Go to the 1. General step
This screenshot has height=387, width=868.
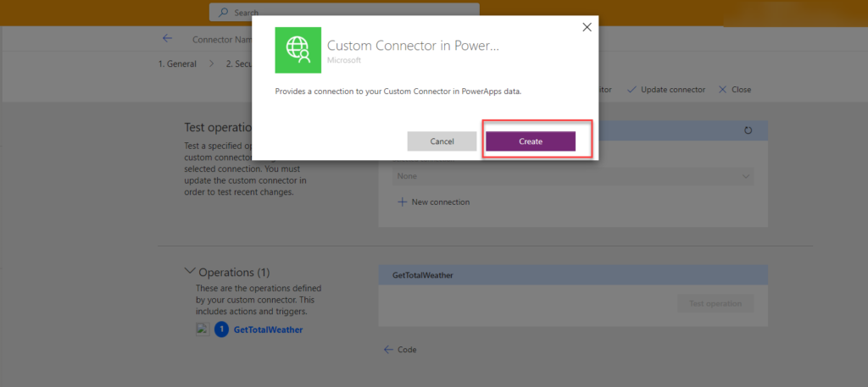177,64
